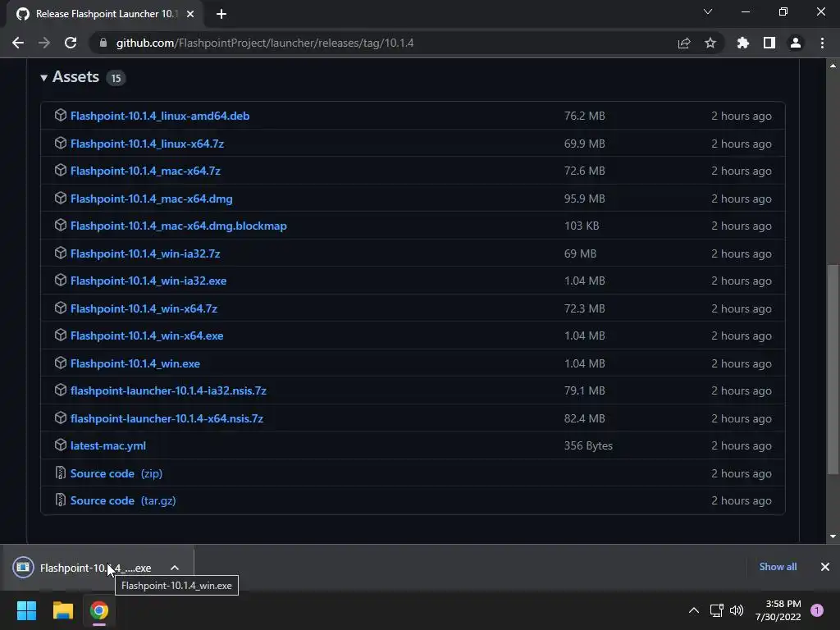Download flashpoint-launcher-10.1.4-x64.nsis.7z
Viewport: 840px width, 630px height.
click(167, 418)
